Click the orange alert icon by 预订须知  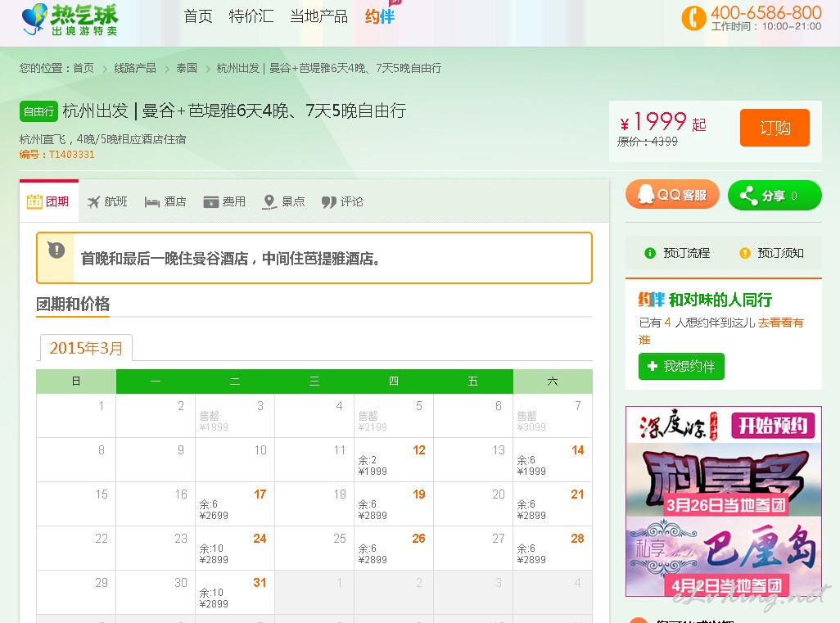745,254
